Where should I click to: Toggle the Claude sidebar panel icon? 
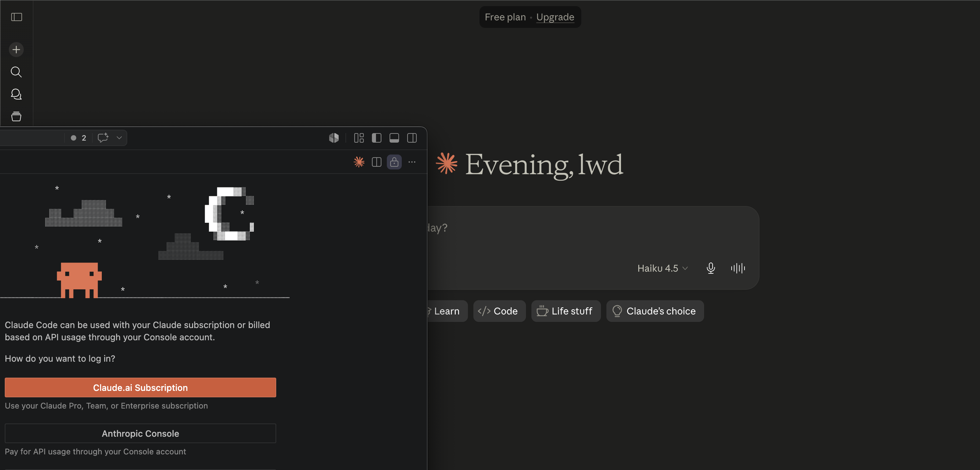16,17
